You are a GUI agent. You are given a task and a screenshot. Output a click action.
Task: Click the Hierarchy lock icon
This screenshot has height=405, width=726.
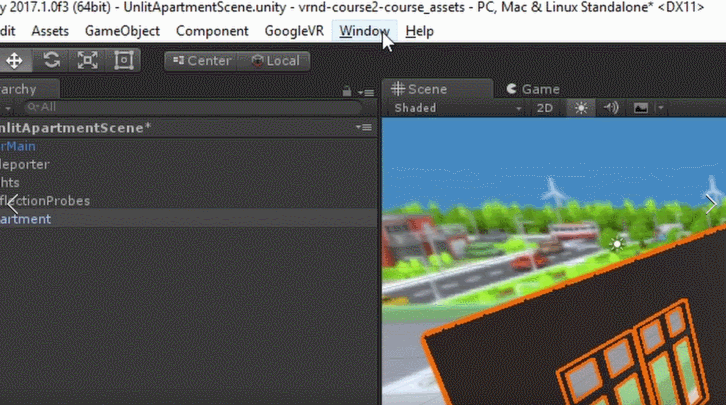pyautogui.click(x=347, y=90)
